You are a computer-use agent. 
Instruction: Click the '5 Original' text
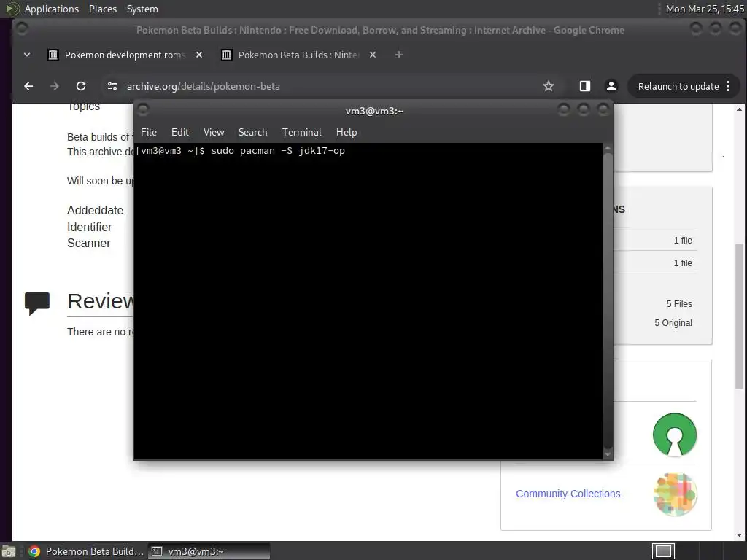pyautogui.click(x=673, y=323)
